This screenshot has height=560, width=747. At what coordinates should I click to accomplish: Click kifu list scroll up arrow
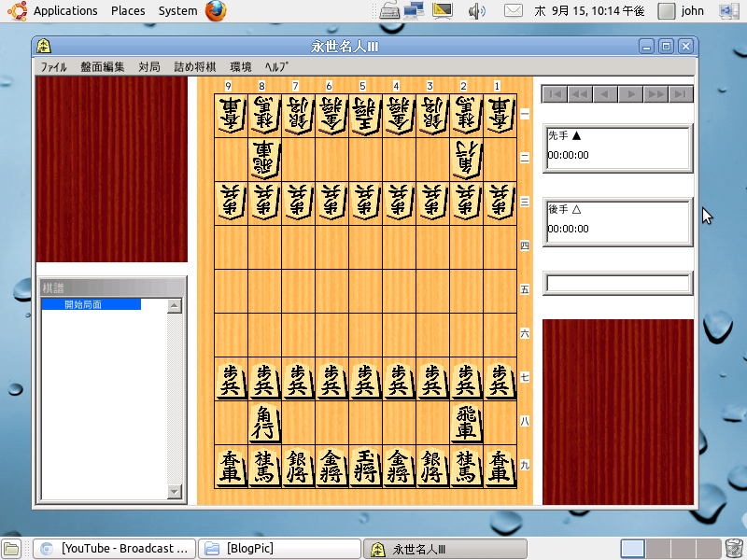[x=175, y=306]
